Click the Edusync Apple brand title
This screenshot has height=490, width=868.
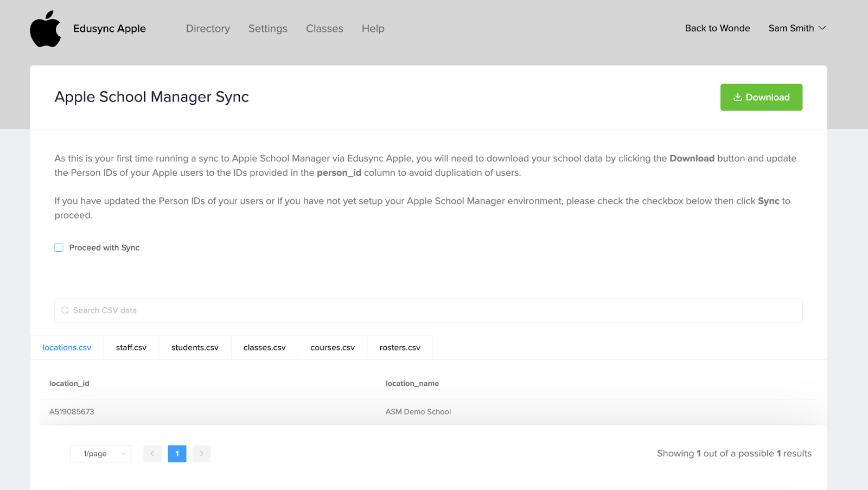click(x=110, y=28)
